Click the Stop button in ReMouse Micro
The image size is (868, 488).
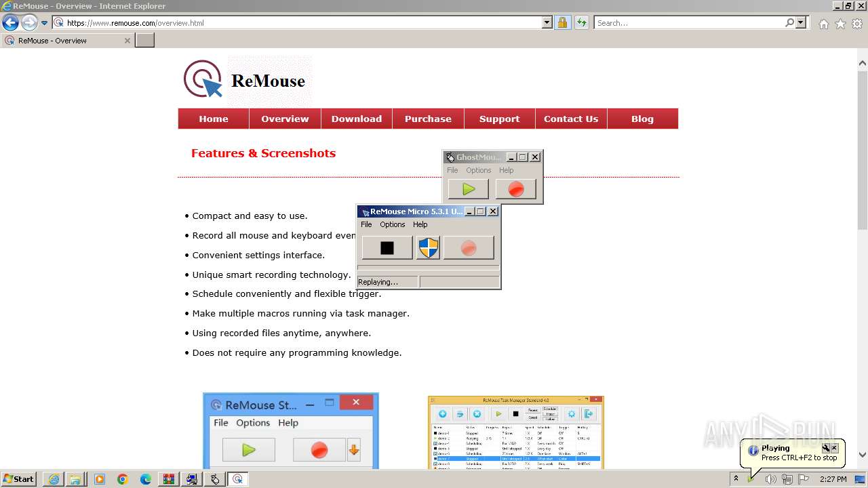coord(387,247)
